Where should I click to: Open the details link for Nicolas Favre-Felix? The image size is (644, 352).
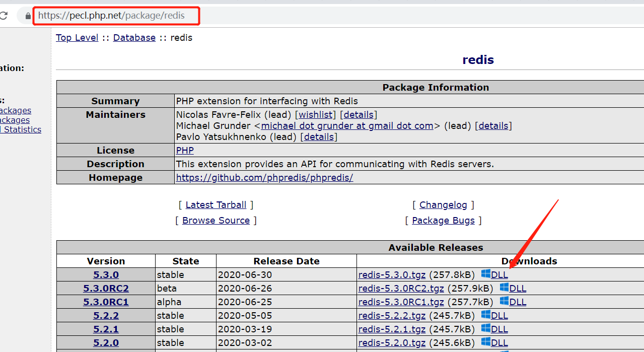coord(359,115)
